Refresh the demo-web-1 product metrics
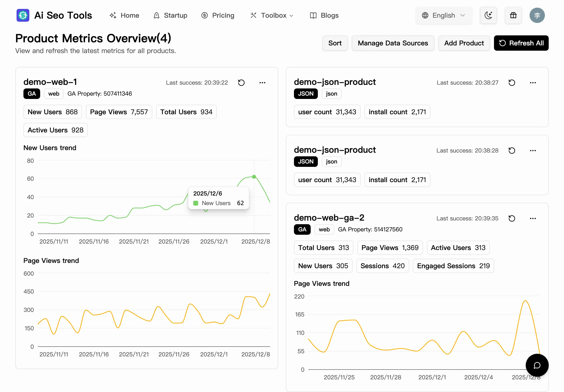The image size is (564, 392). [241, 82]
